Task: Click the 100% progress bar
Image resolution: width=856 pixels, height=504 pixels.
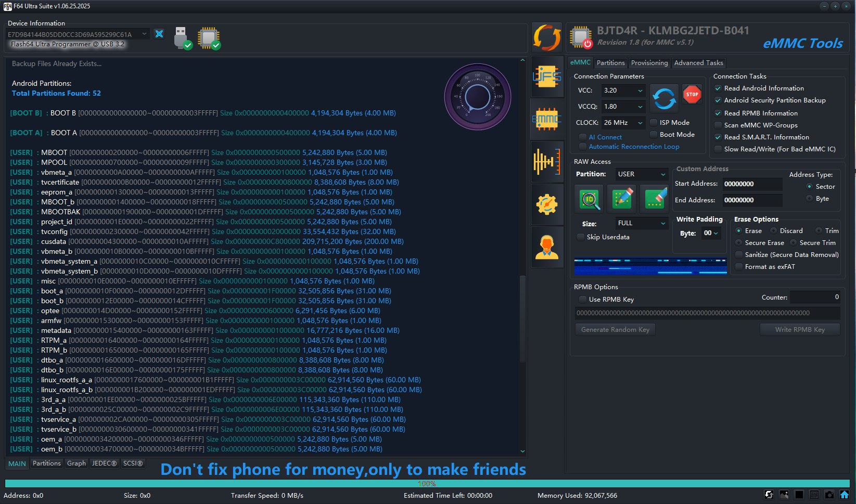Action: point(427,484)
